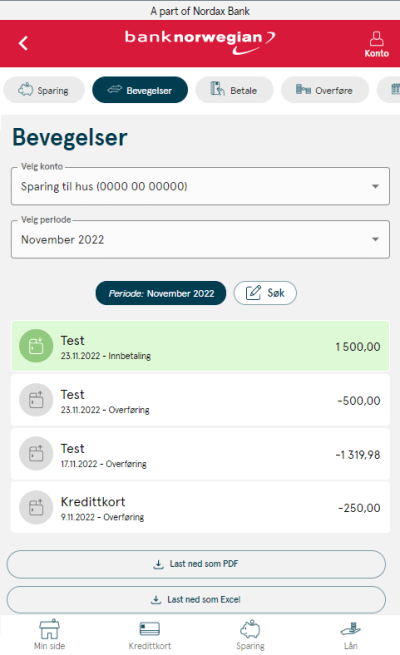Open the -500,00 Overføring transaction row
The height and width of the screenshot is (655, 400).
point(200,400)
